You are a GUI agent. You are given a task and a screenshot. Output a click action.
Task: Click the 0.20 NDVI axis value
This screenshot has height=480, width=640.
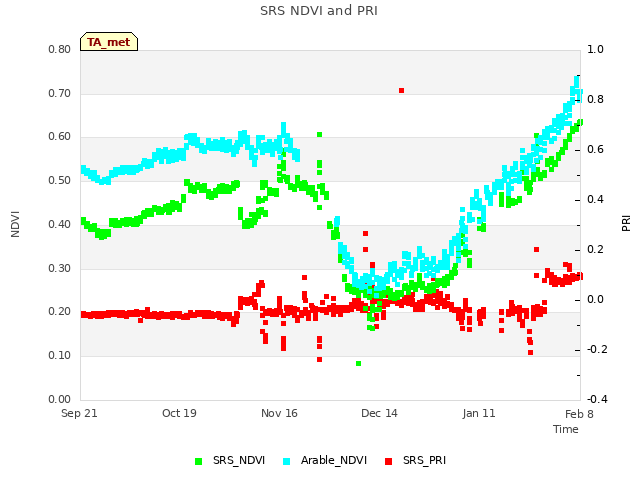coord(60,312)
